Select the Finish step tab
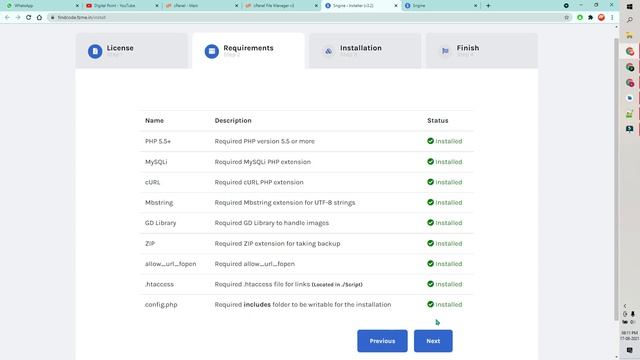This screenshot has width=640, height=360. coord(482,51)
